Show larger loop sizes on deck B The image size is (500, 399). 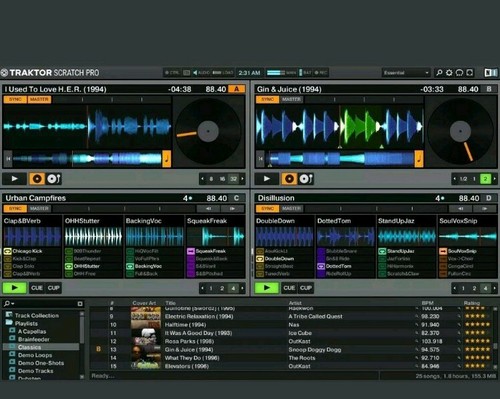pyautogui.click(x=495, y=179)
